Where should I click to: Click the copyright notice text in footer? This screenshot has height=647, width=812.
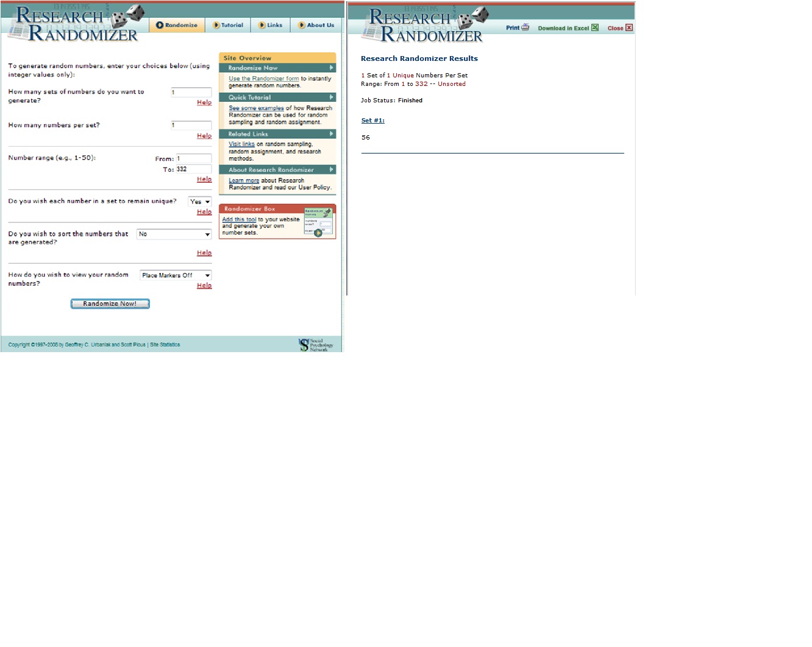click(x=77, y=345)
